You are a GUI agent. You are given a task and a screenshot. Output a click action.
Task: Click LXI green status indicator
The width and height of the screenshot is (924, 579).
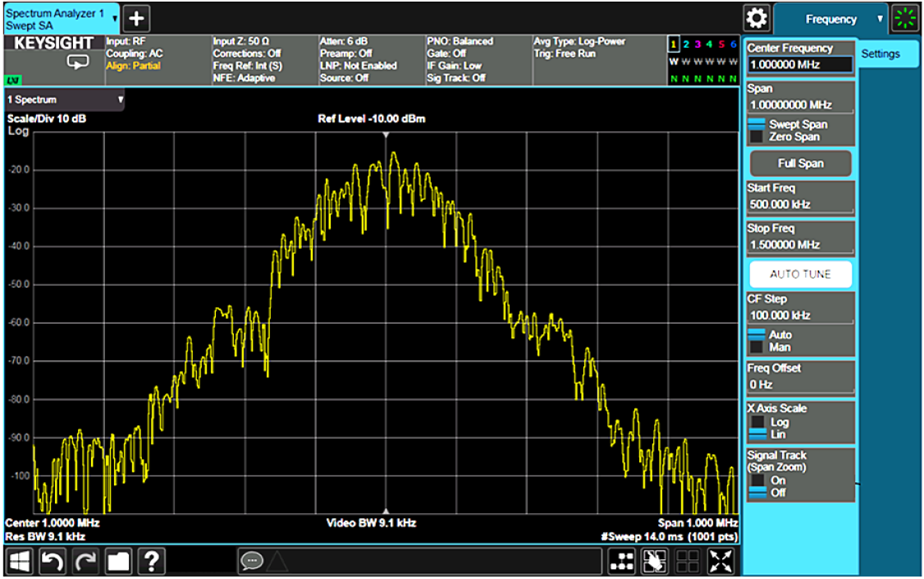click(13, 80)
